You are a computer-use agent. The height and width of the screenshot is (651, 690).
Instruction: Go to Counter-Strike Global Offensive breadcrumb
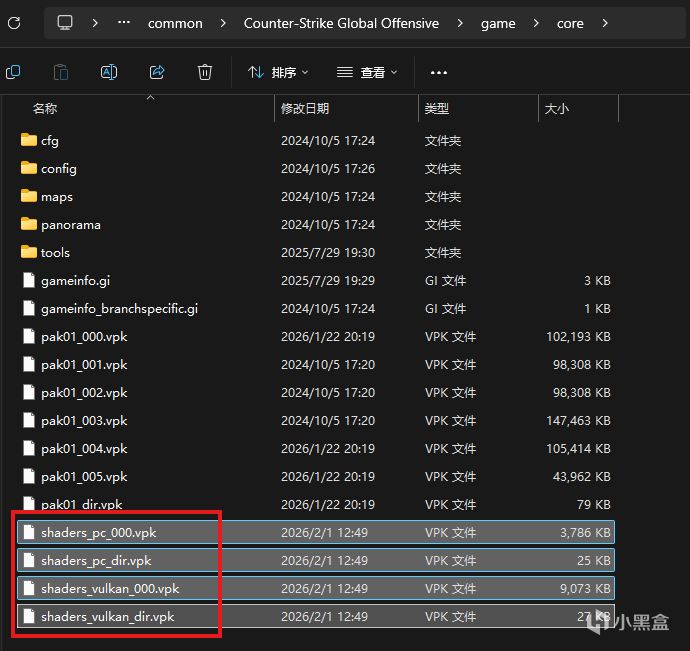(x=341, y=23)
